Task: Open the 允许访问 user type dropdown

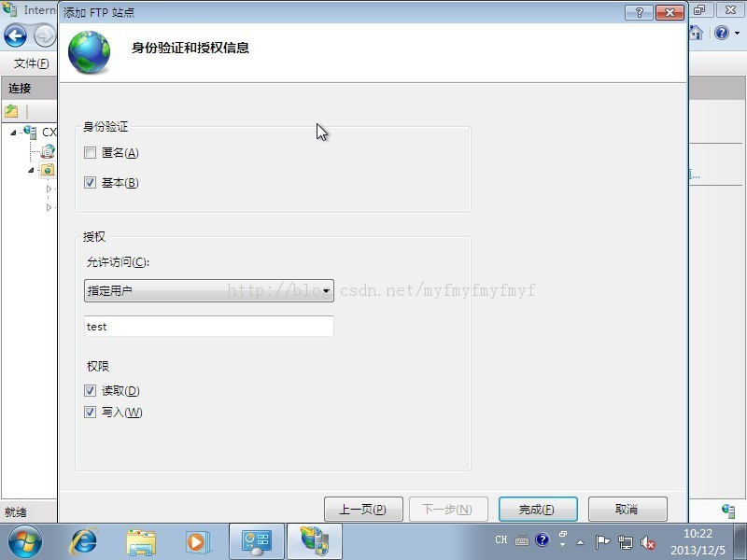Action: click(x=325, y=290)
